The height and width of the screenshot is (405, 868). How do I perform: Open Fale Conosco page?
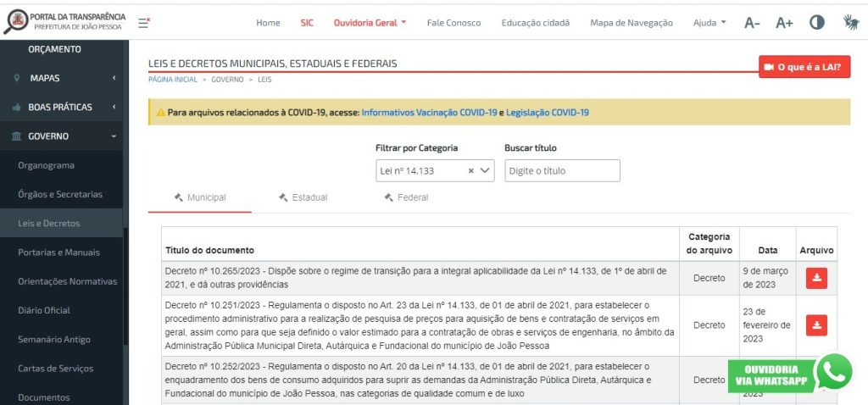point(454,23)
